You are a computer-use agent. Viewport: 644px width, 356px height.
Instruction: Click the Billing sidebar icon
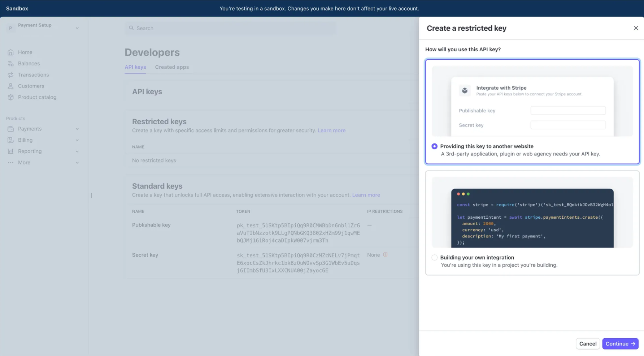11,140
